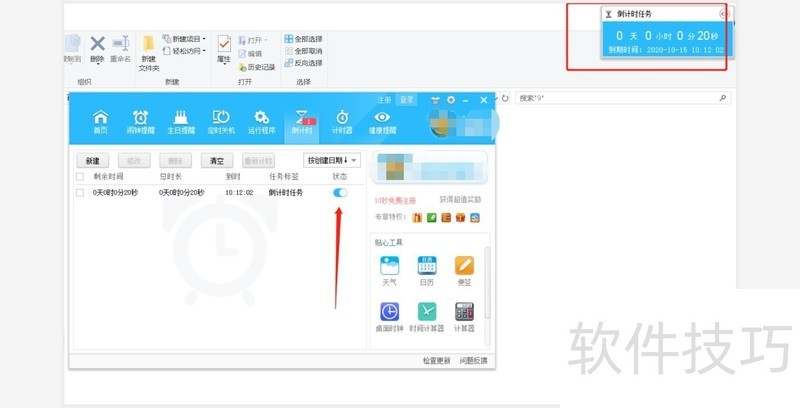This screenshot has height=408, width=800.
Task: Open the 计时器 stopwatch tab
Action: [342, 122]
